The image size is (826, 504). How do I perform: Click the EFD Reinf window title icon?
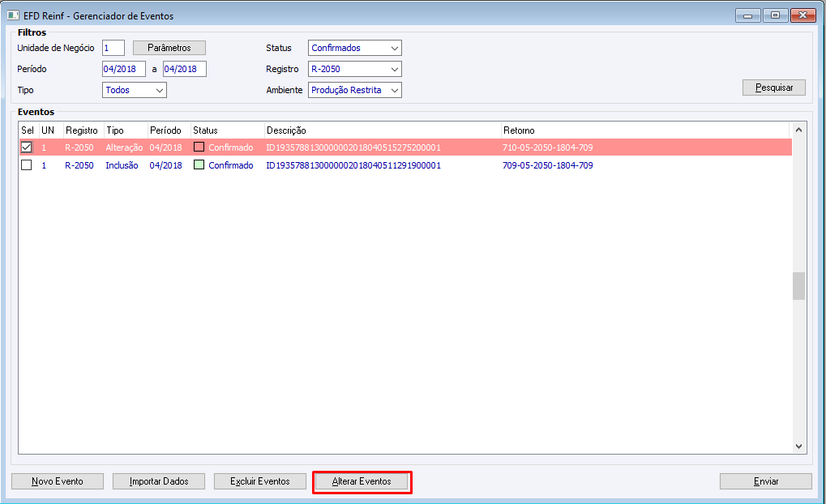point(13,15)
